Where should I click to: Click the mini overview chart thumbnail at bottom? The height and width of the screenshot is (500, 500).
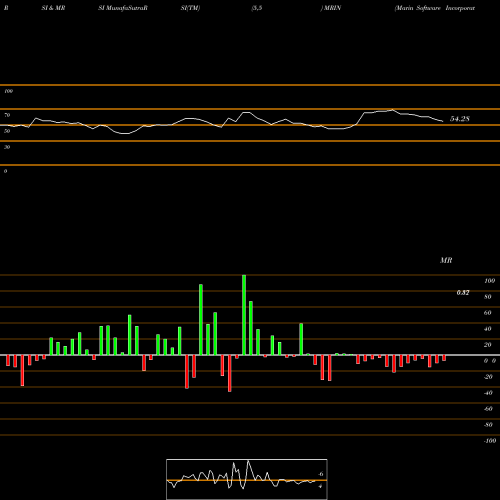pos(247,479)
